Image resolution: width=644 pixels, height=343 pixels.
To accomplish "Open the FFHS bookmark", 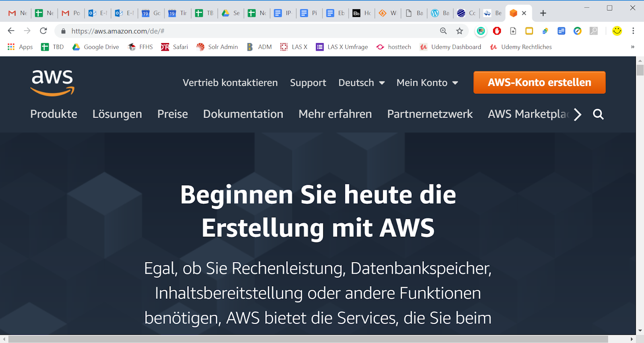I will pyautogui.click(x=140, y=47).
